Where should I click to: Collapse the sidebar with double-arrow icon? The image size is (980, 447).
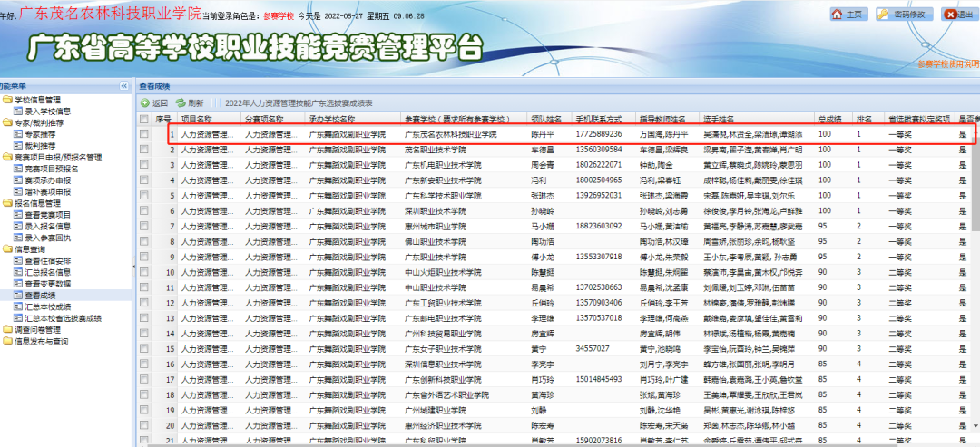[x=123, y=85]
